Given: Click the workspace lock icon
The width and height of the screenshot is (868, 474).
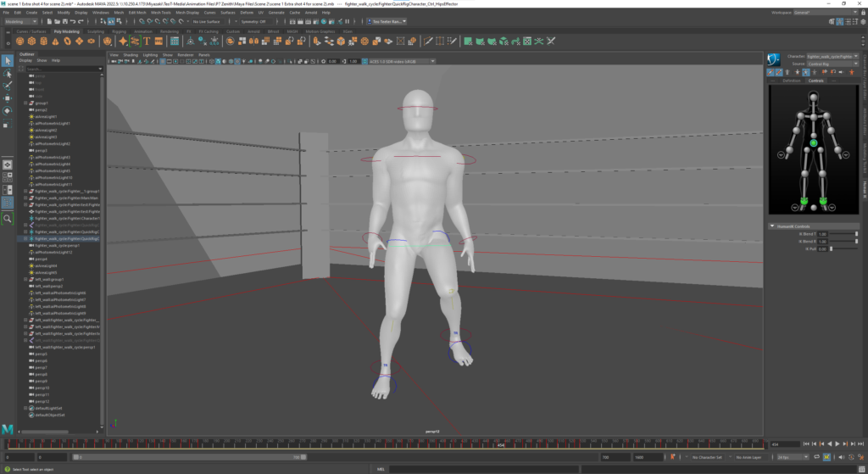Looking at the screenshot, I should [x=861, y=13].
